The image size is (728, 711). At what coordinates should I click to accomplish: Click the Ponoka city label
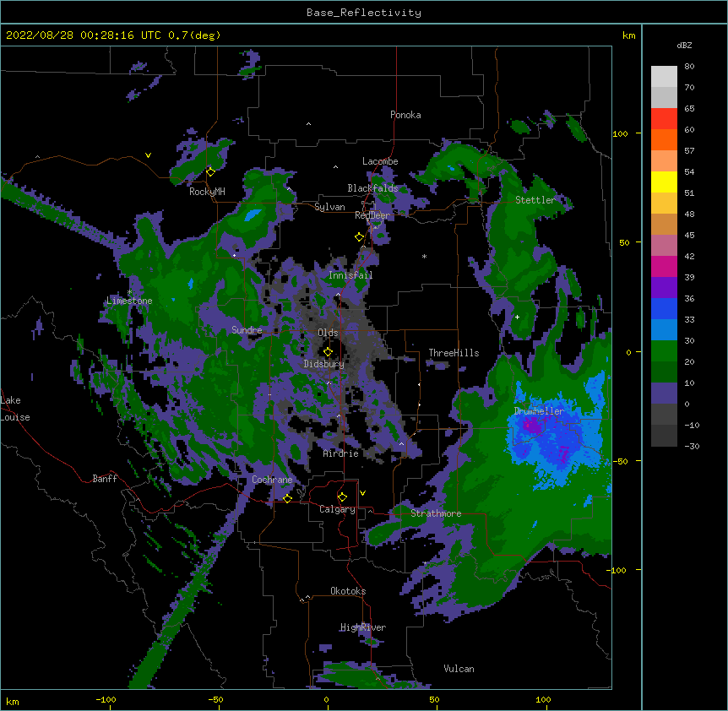pos(405,115)
